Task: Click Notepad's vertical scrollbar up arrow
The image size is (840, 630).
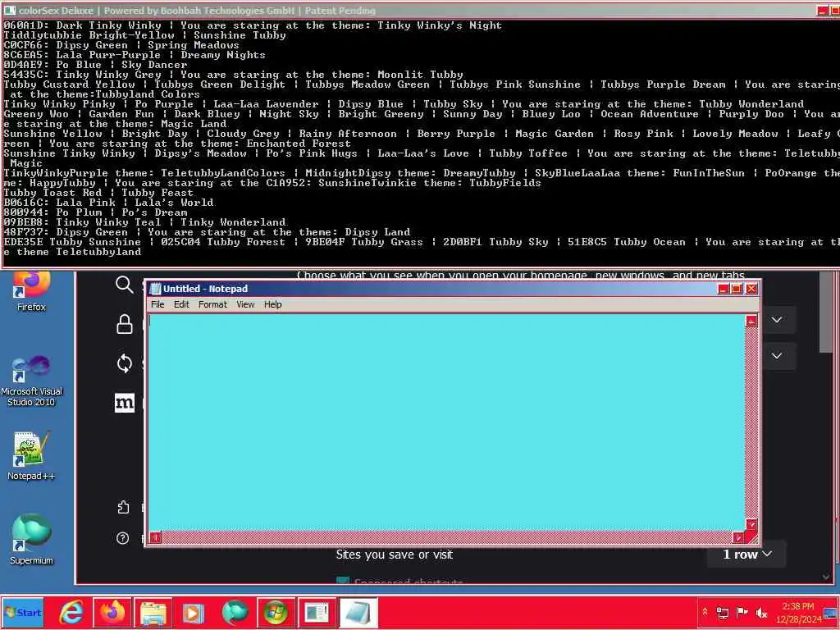Action: pyautogui.click(x=751, y=321)
